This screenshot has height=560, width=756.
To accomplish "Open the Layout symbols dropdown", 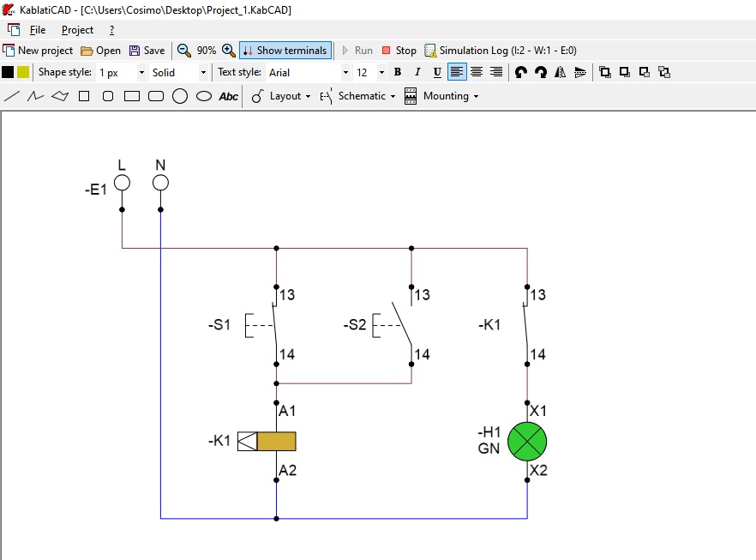I will (290, 96).
